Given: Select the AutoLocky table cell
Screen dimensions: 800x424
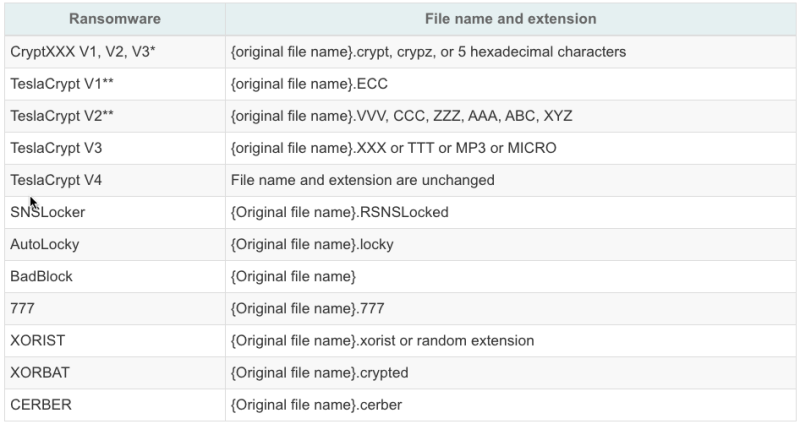Looking at the screenshot, I should pyautogui.click(x=44, y=244).
